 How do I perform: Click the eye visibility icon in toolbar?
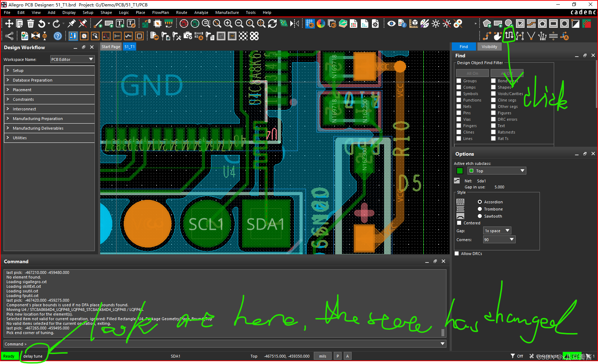[392, 24]
